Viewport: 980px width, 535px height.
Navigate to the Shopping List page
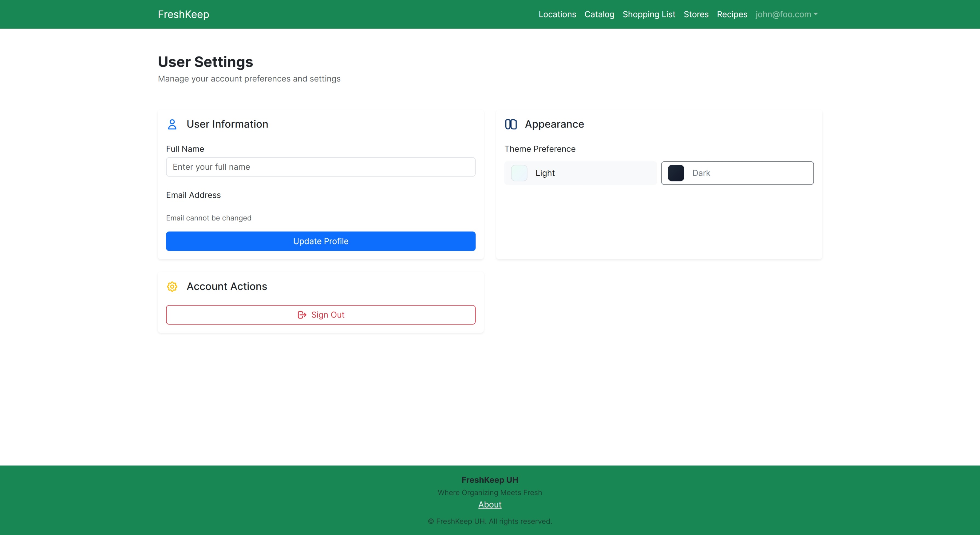[x=649, y=15]
